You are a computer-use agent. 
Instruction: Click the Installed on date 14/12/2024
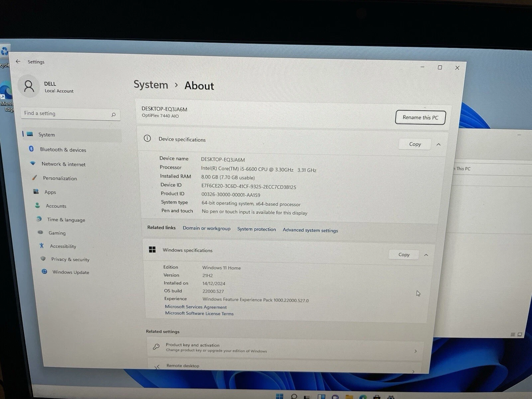pyautogui.click(x=214, y=283)
